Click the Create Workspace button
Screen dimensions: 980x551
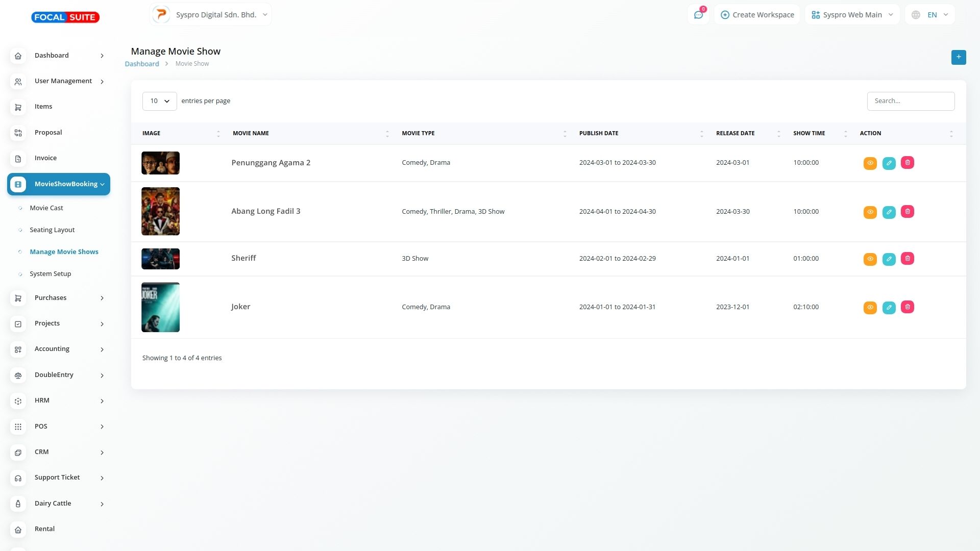pyautogui.click(x=757, y=15)
